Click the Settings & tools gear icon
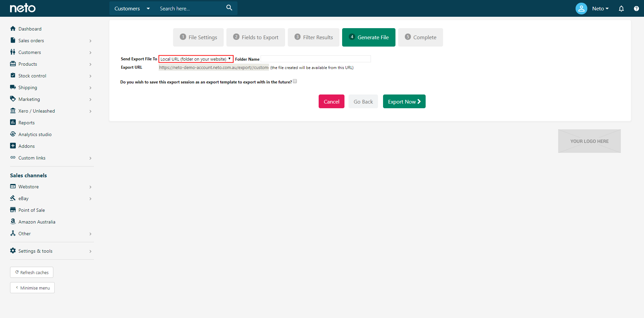 pos(13,251)
